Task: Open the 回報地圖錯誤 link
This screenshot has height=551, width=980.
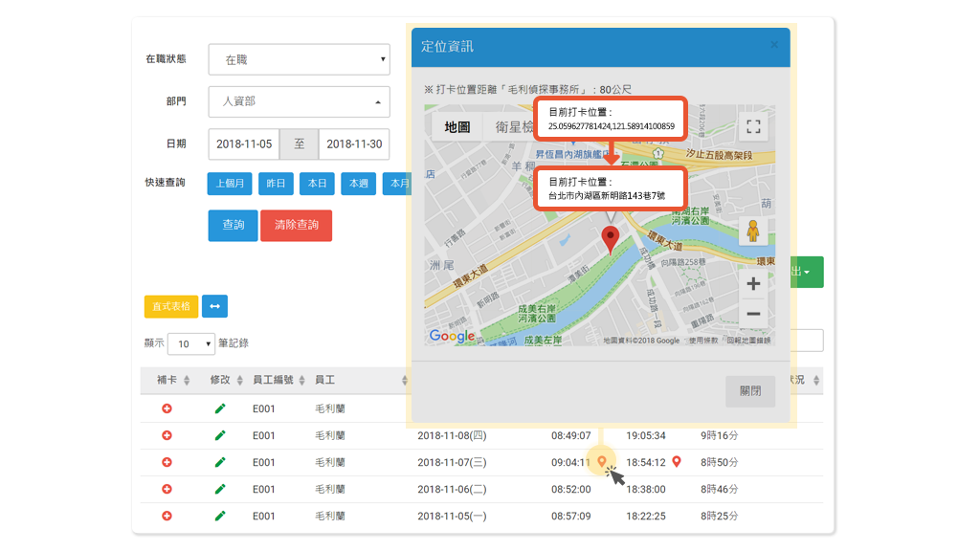Action: pos(748,341)
